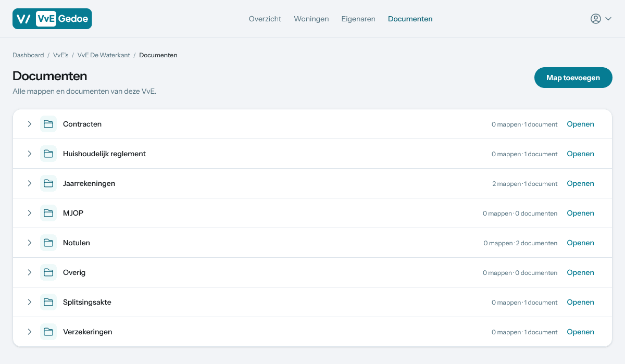
Task: Open the user account icon menu
Action: click(596, 19)
